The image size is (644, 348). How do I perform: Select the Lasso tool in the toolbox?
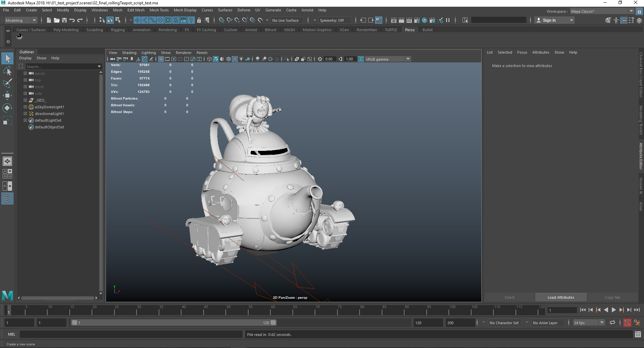coord(7,71)
